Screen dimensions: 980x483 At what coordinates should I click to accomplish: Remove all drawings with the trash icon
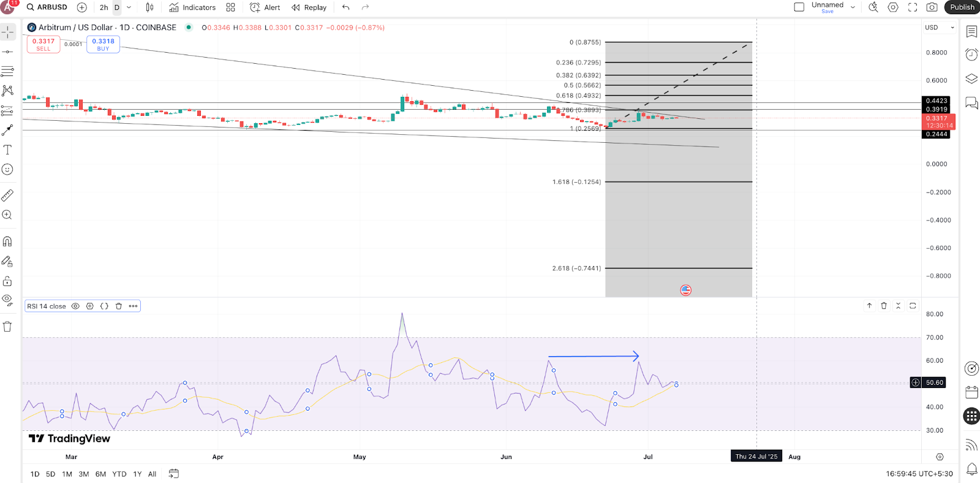click(x=7, y=327)
